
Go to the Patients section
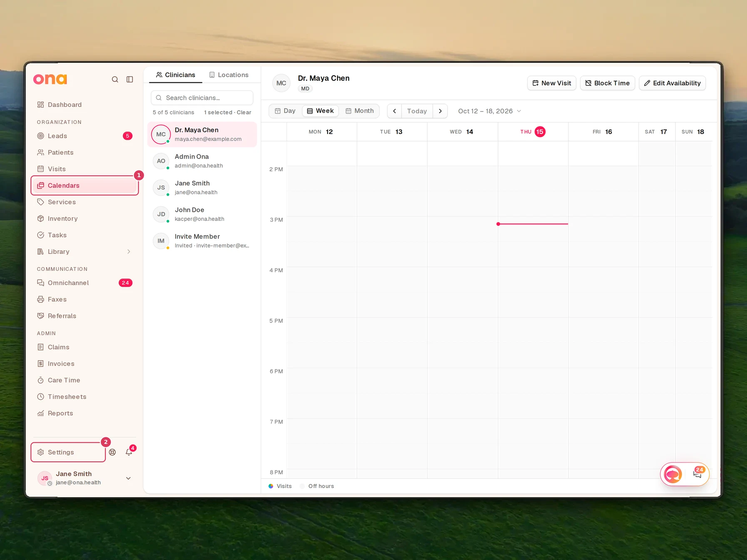point(85,153)
